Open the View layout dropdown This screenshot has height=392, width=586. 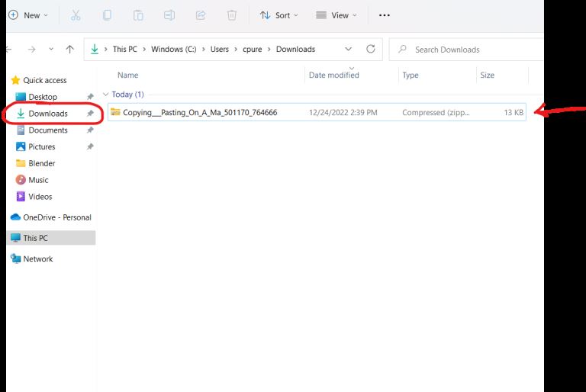[336, 15]
